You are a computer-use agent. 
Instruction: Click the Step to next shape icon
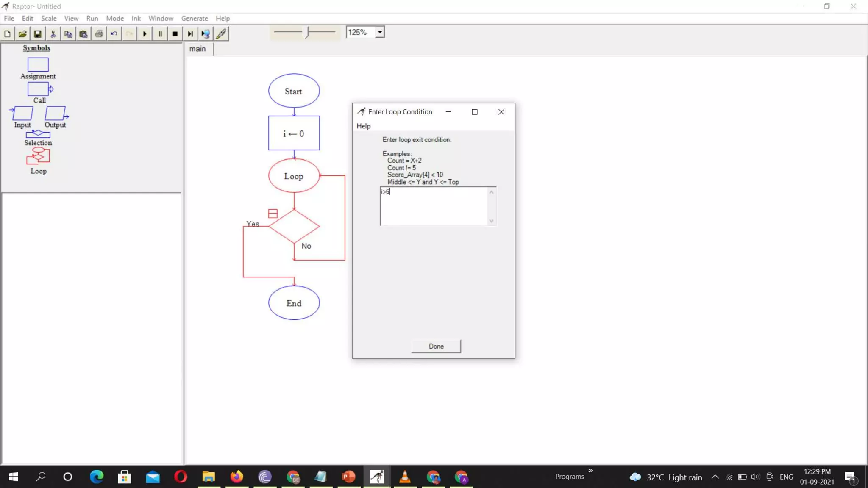click(190, 34)
